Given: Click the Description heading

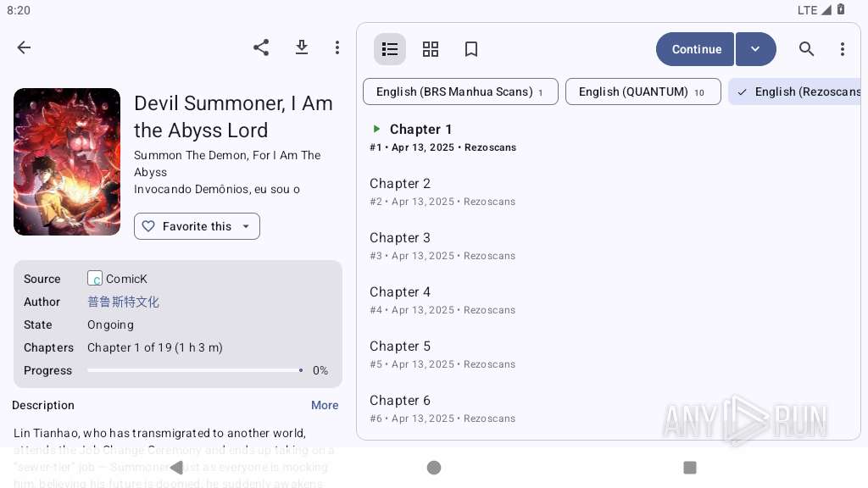Looking at the screenshot, I should 43,405.
